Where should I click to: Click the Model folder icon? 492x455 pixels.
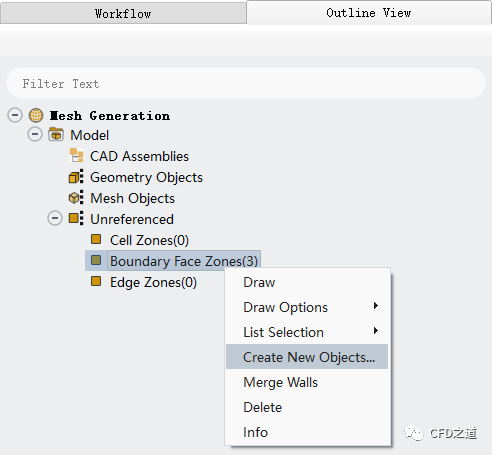56,134
